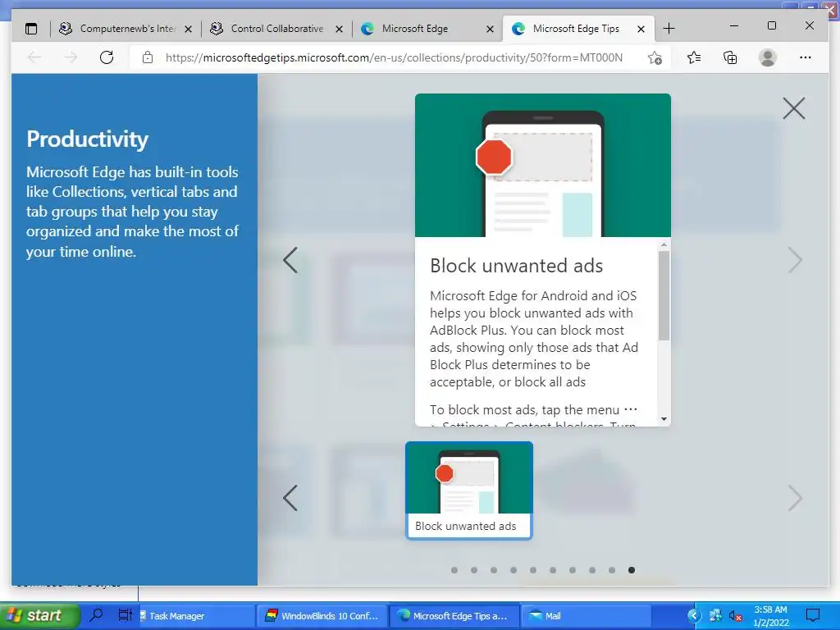Click the muted volume tray icon
The image size is (840, 630).
tap(736, 616)
